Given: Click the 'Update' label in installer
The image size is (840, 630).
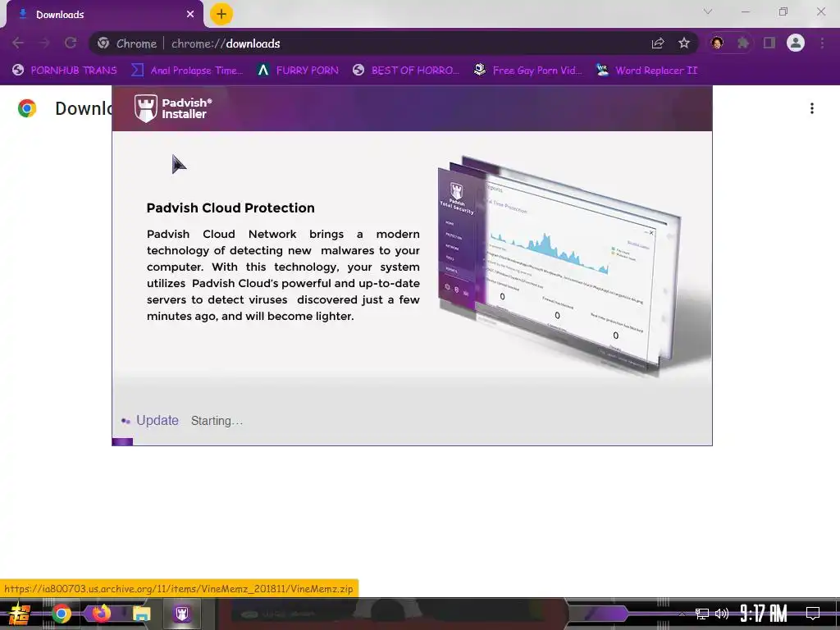Looking at the screenshot, I should (x=157, y=421).
